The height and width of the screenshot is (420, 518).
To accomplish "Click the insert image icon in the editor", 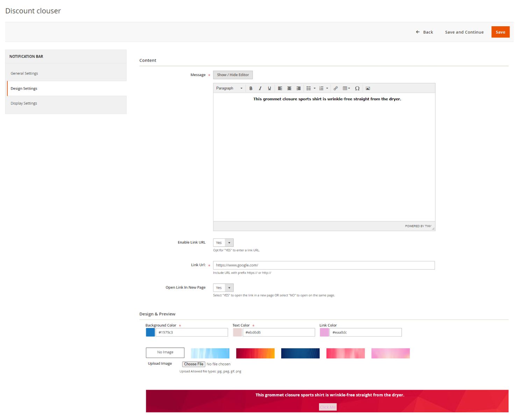I will pos(368,89).
